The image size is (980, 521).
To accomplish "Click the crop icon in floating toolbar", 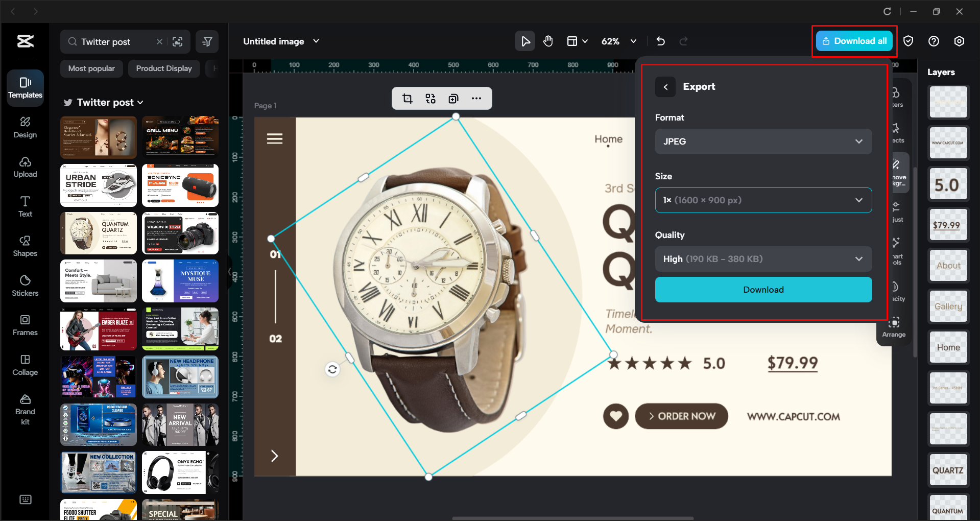I will 408,99.
